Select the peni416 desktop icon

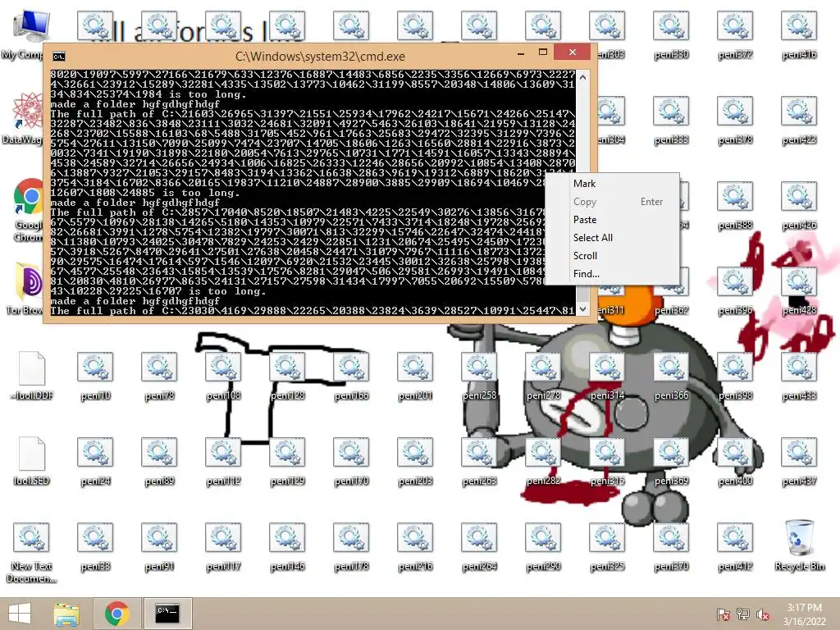click(799, 34)
